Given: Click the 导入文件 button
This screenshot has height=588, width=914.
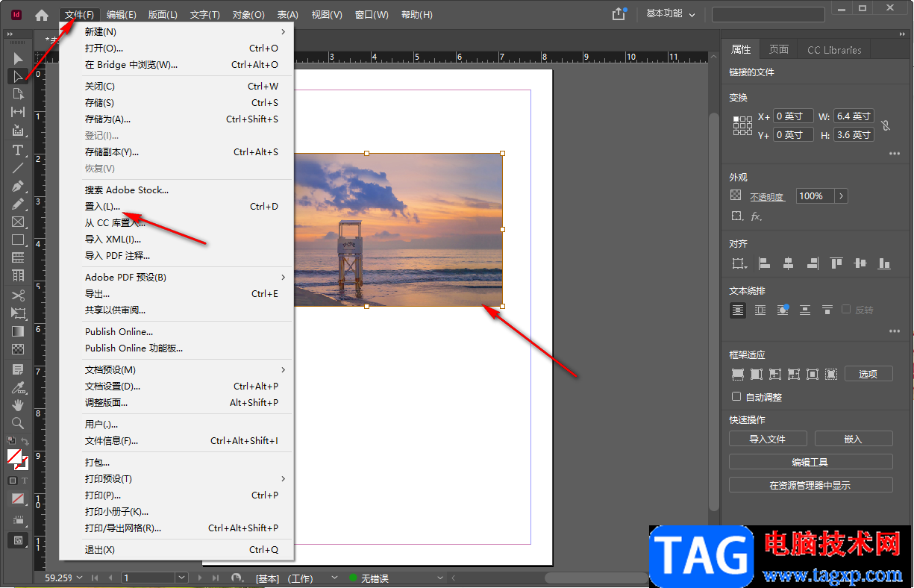Looking at the screenshot, I should click(x=768, y=439).
